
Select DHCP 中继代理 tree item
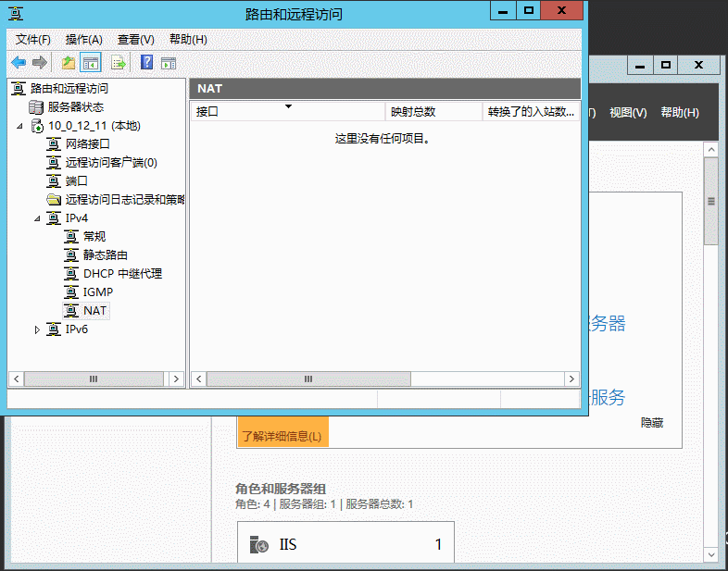[122, 274]
